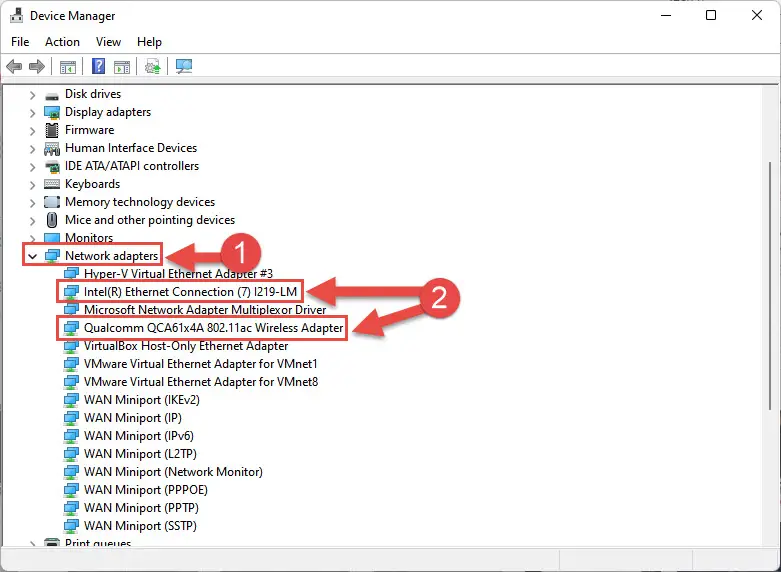Expand the Human Interface Devices category
This screenshot has height=572, width=781.
coord(32,148)
